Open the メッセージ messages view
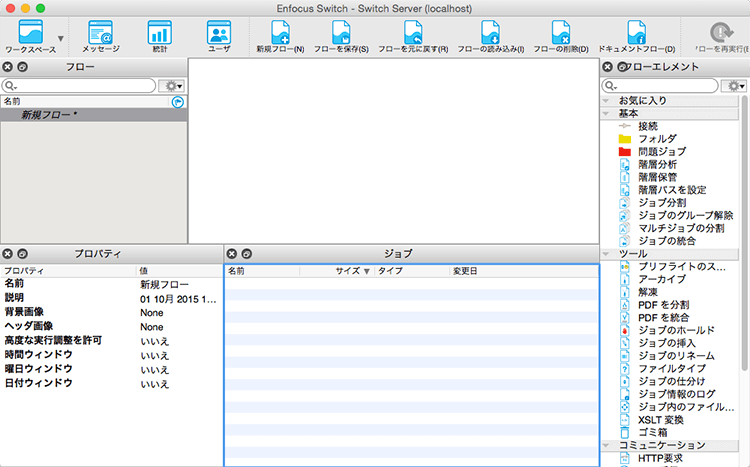 pyautogui.click(x=100, y=35)
